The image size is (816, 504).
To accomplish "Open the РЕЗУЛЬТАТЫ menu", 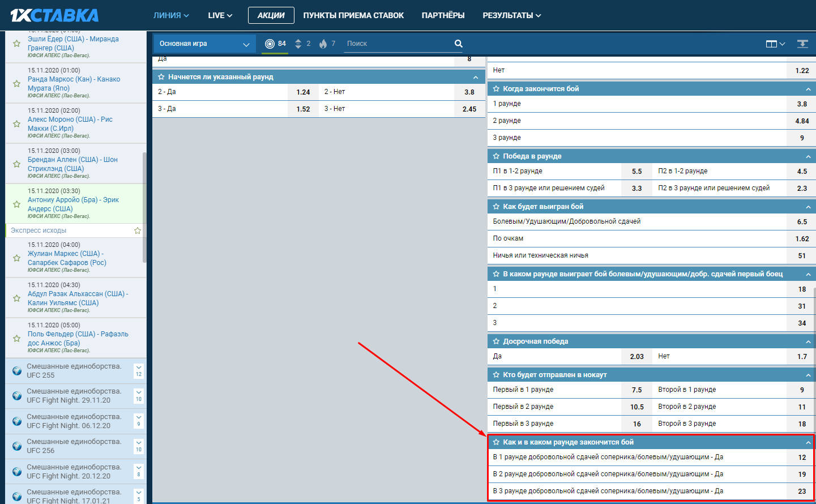I will (x=511, y=15).
